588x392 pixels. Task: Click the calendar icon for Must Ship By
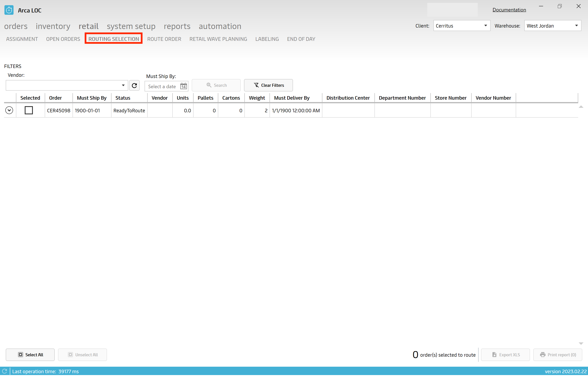[x=183, y=86]
